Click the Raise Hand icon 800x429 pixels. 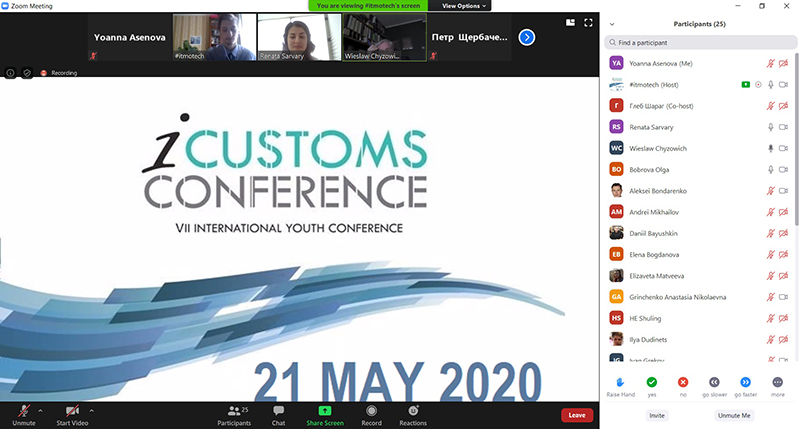point(620,382)
